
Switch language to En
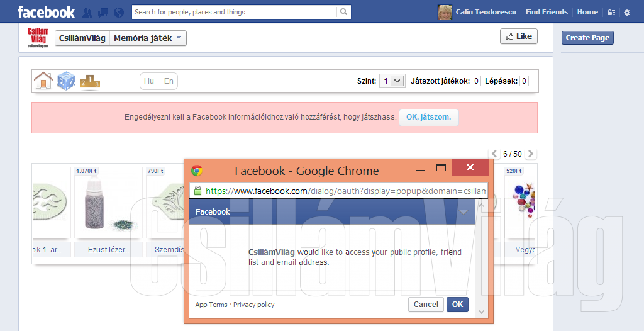(169, 81)
